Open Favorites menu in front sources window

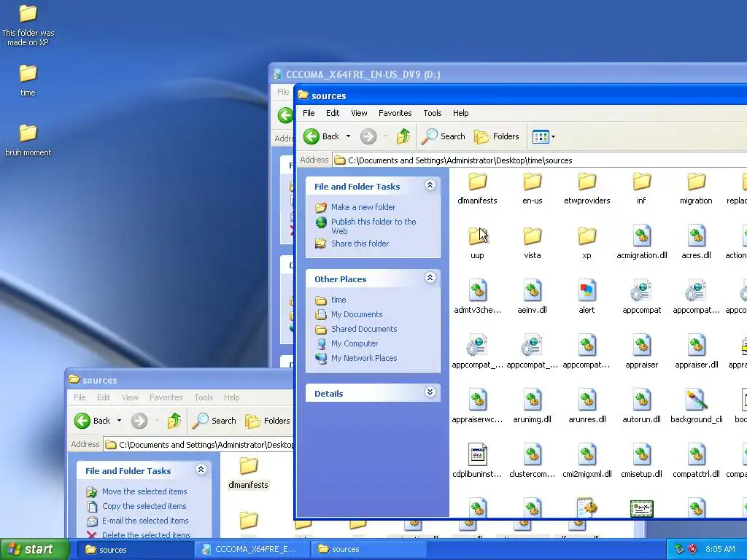(395, 113)
